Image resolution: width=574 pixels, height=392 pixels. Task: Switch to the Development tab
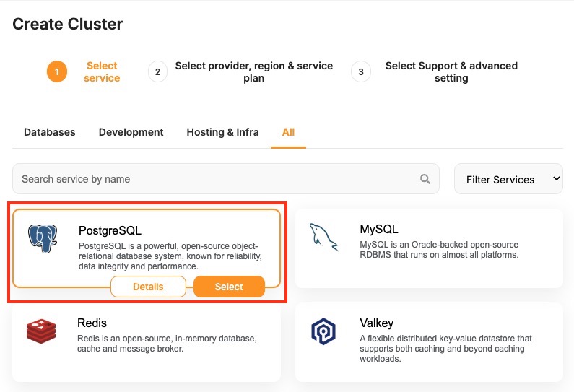[131, 132]
